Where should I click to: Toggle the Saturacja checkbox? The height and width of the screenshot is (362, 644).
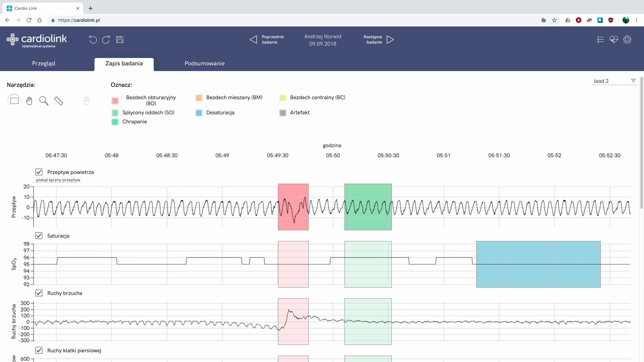(39, 236)
